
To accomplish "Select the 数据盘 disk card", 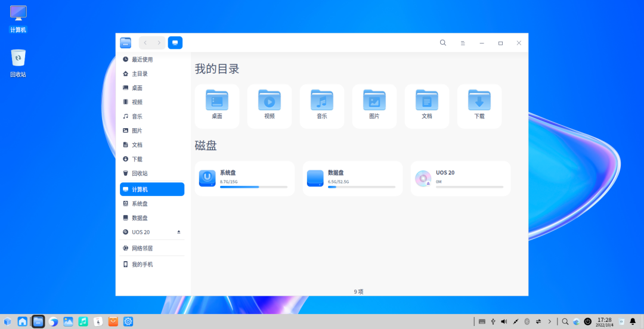I will [x=353, y=178].
